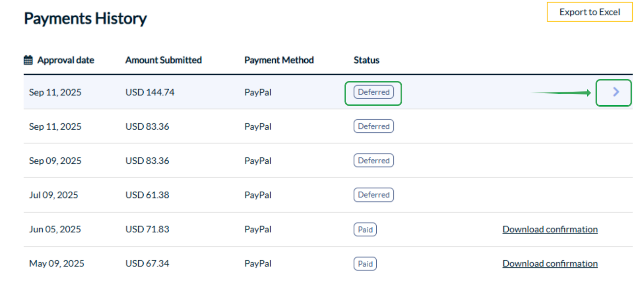Click Deferred badge on Sep 09, 2025 row
This screenshot has width=644, height=291.
point(374,160)
